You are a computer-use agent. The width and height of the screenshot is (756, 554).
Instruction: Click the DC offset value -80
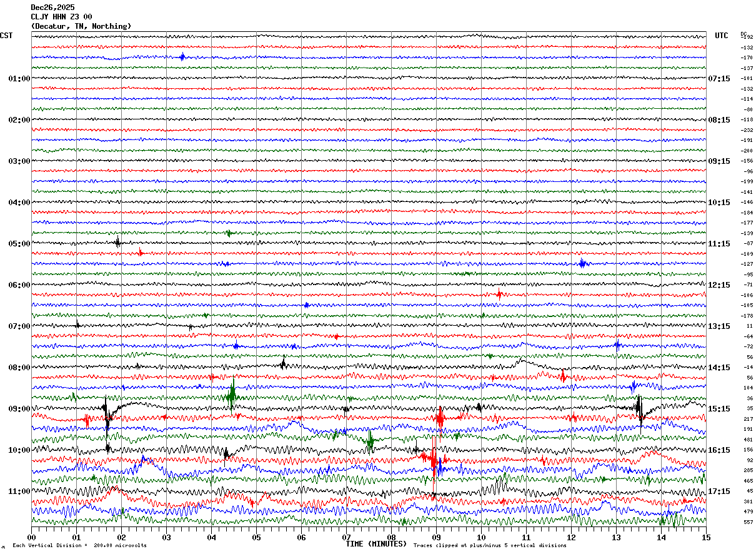(748, 110)
